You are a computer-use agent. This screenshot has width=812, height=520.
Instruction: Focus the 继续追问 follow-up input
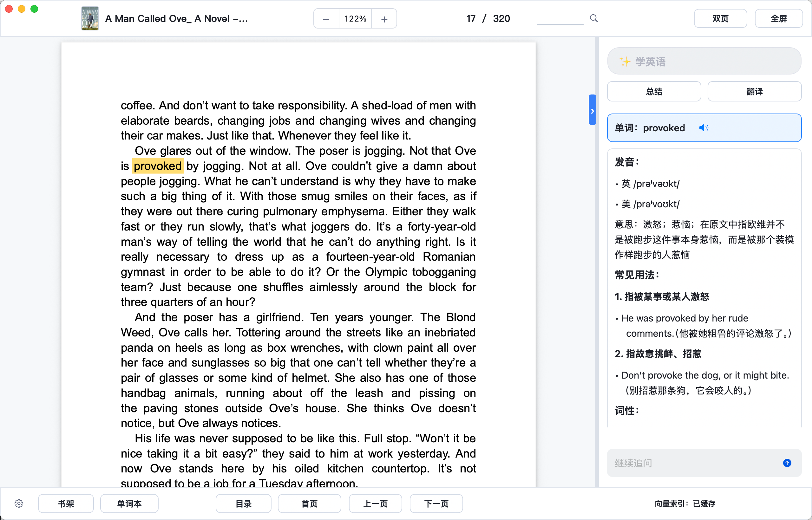[x=696, y=463]
